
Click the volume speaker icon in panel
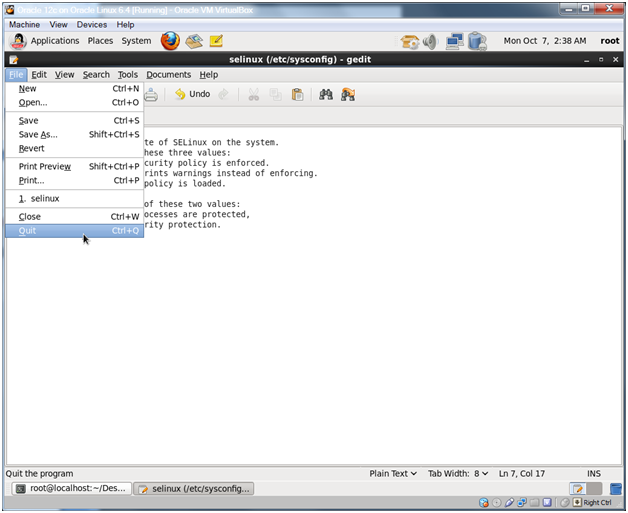coord(430,42)
